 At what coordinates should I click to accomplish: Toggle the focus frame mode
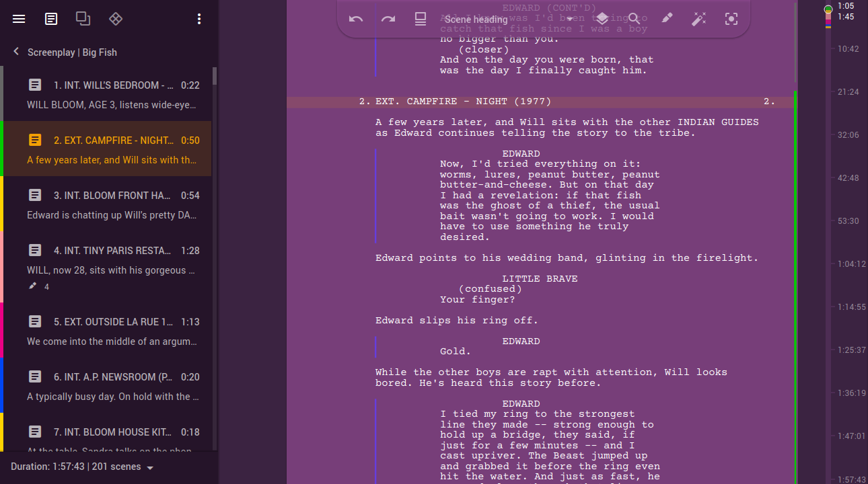point(731,19)
